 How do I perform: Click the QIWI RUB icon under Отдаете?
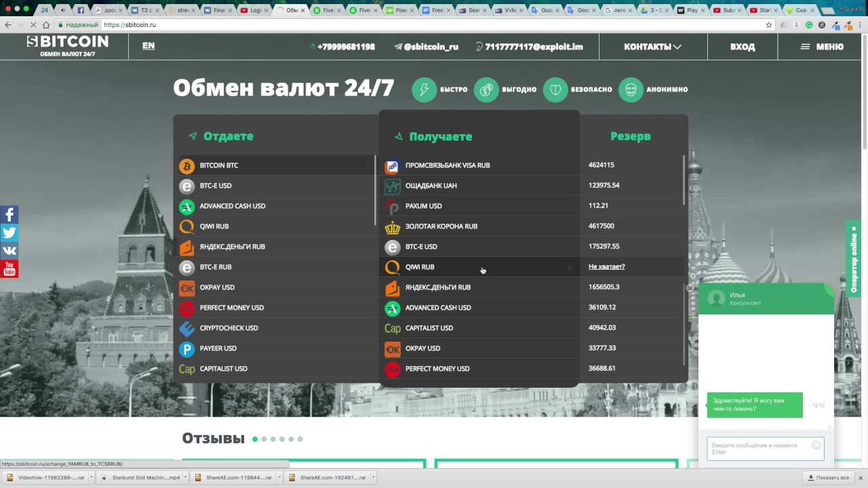(x=186, y=226)
